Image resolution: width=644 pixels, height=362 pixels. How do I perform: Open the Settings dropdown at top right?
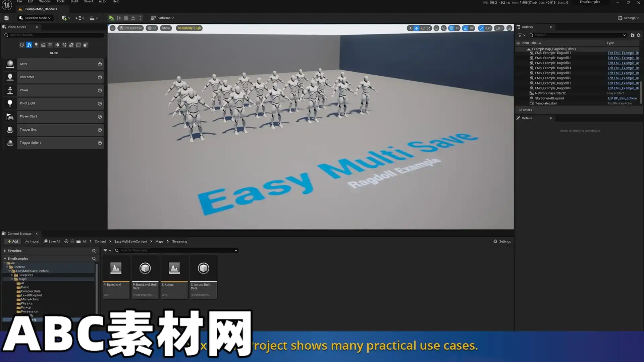click(628, 18)
